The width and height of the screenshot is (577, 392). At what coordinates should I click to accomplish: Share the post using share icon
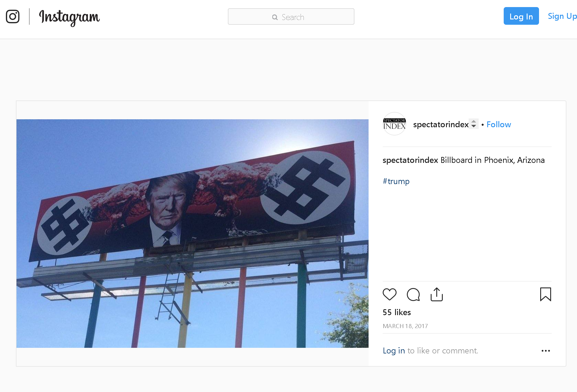pyautogui.click(x=437, y=294)
